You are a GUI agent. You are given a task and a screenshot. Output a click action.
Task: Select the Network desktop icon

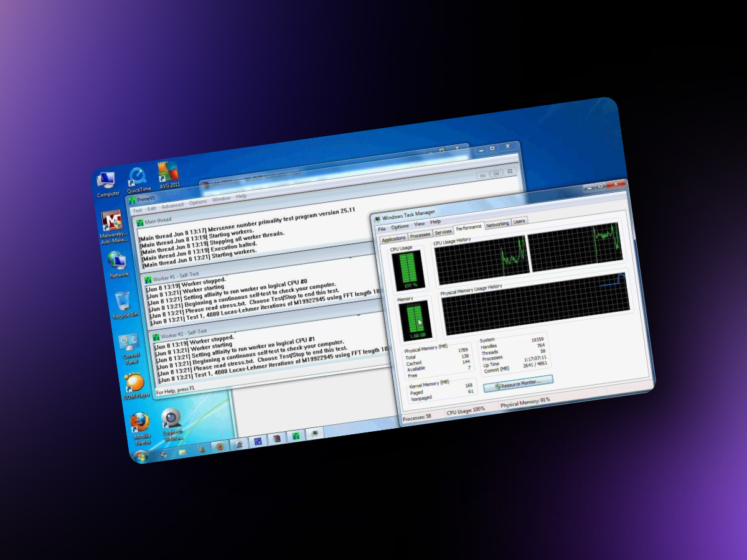[117, 261]
